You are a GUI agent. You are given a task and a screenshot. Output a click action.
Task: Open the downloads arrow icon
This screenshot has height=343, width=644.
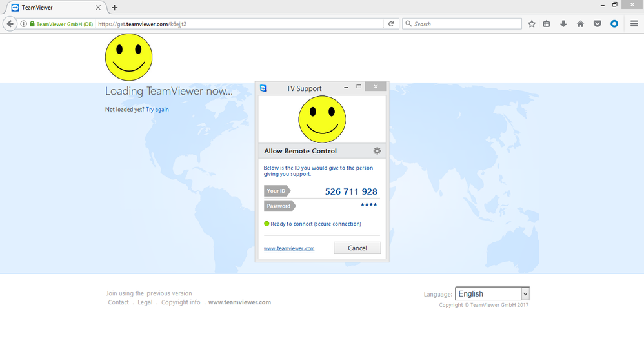point(563,24)
